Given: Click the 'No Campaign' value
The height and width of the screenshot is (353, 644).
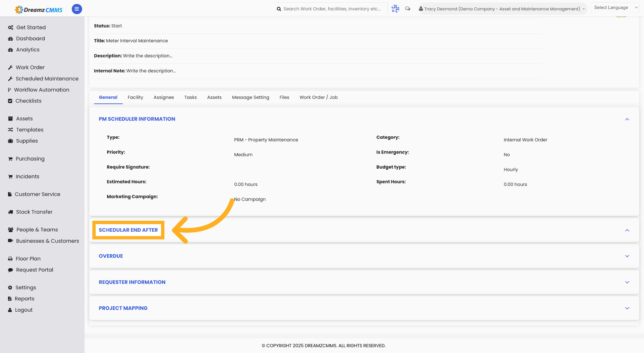Looking at the screenshot, I should click(250, 199).
